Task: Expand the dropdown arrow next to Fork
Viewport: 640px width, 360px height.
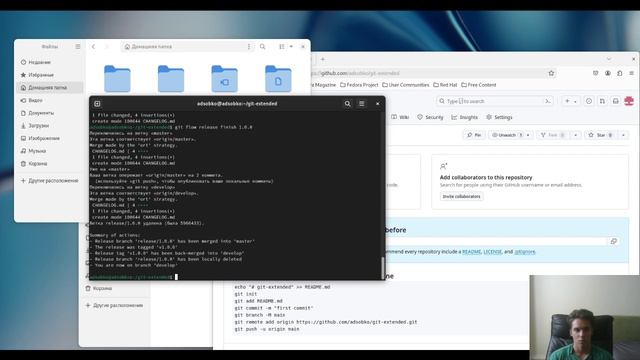Action: (576, 135)
